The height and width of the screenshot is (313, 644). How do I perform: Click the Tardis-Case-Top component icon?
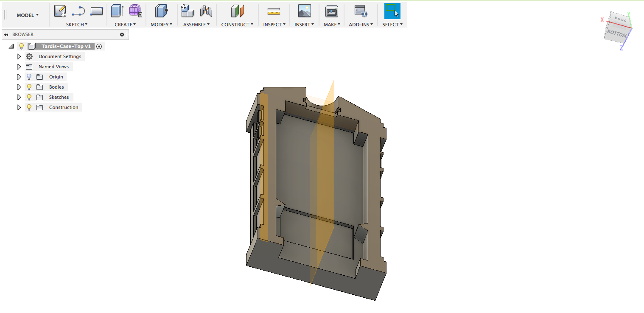(x=32, y=46)
